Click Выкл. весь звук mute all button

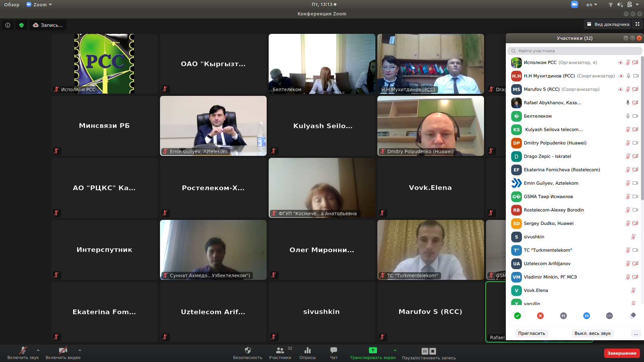(592, 334)
